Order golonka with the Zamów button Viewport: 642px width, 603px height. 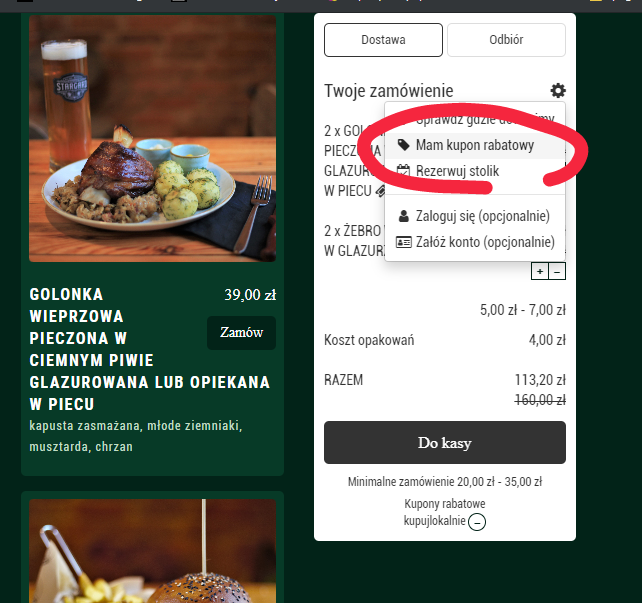tap(241, 333)
